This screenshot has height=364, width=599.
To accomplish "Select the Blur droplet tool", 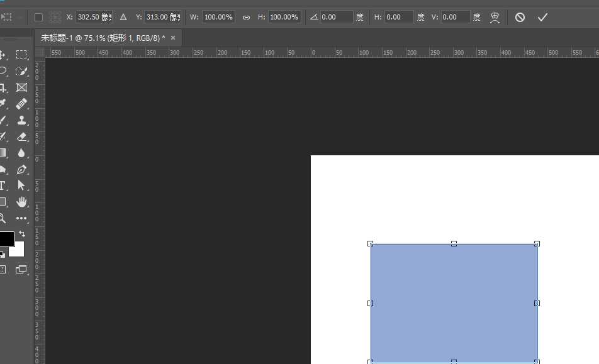I will (21, 153).
